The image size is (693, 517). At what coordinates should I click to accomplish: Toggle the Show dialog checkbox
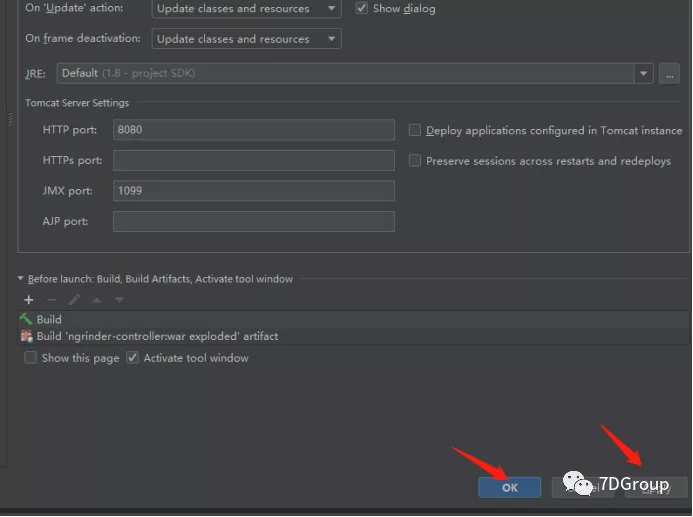click(x=362, y=8)
